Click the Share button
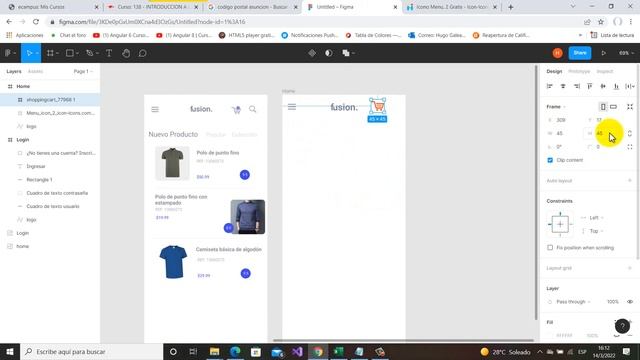Viewport: 640px width, 360px height. tap(580, 53)
